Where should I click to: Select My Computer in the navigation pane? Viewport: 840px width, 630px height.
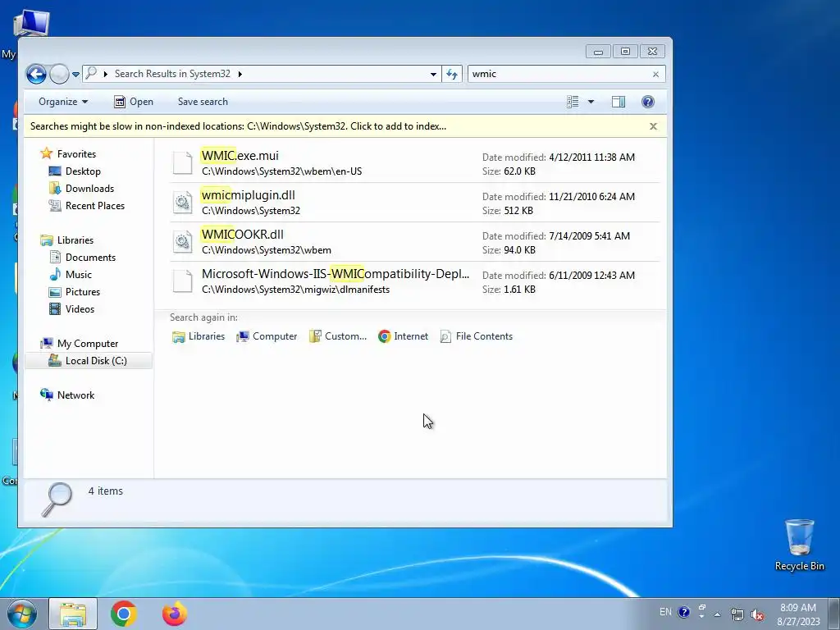click(x=87, y=344)
